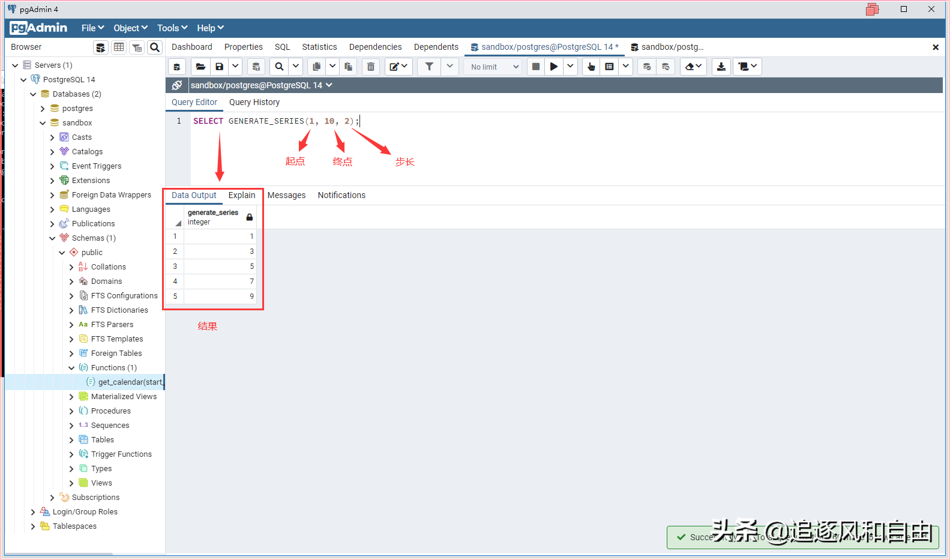Viewport: 950px width, 560px height.
Task: Delete selected rows with the trash icon
Action: coord(371,67)
